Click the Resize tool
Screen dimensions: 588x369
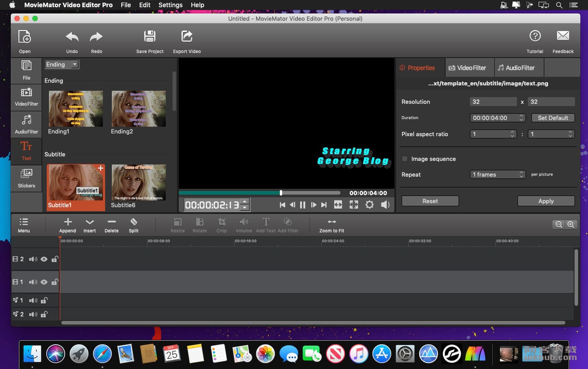click(x=177, y=225)
